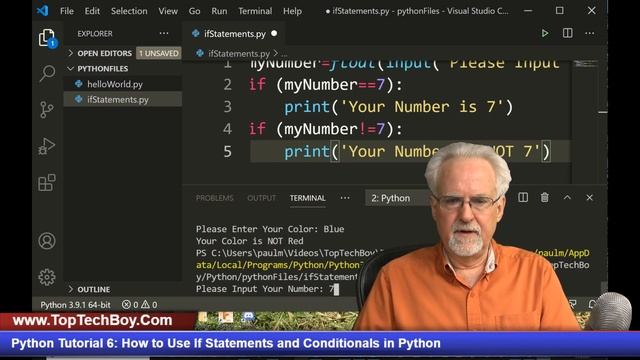The image size is (640, 360).
Task: Place cursor in print 'Your Number is 7' line
Action: point(398,107)
